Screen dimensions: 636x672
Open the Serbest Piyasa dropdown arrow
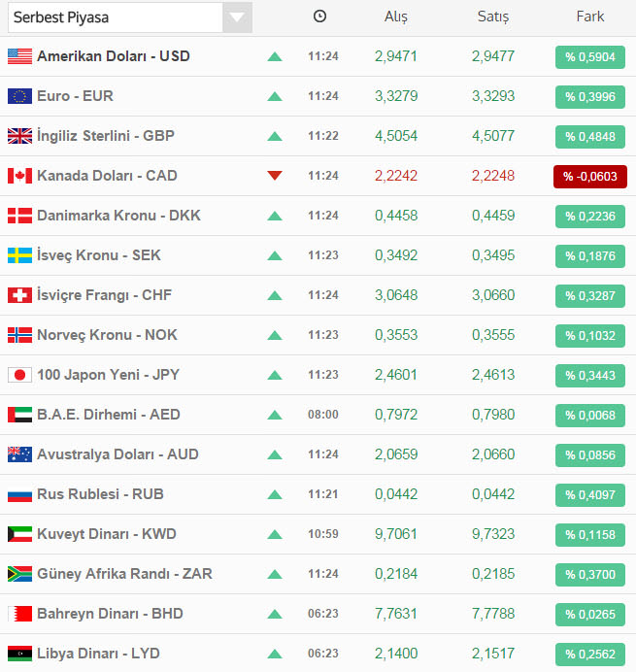[236, 17]
